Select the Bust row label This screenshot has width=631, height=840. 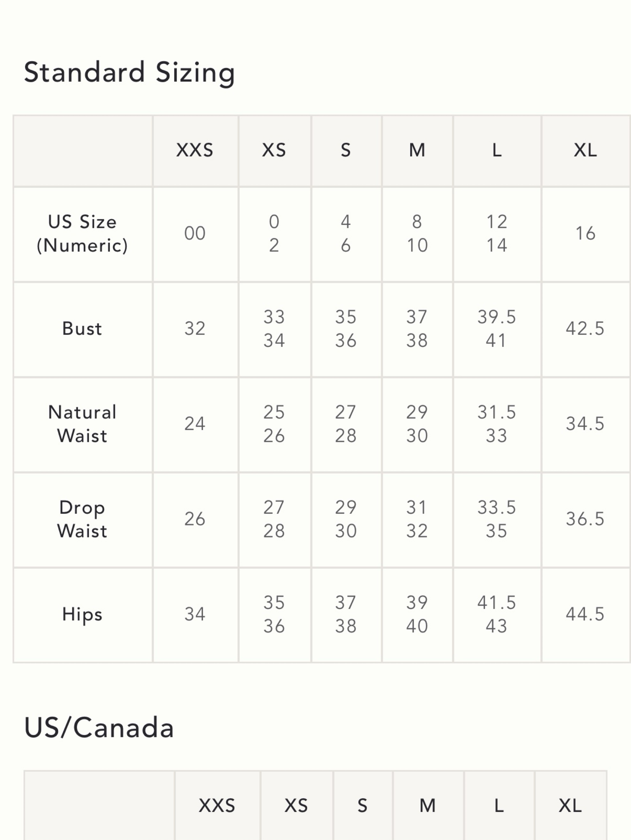tap(82, 328)
